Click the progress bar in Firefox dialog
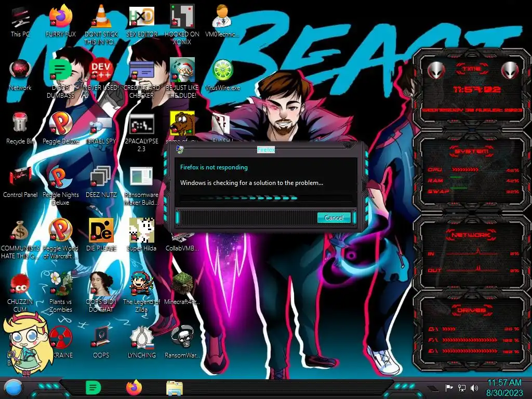Screen dimensions: 532x399 click(x=265, y=198)
